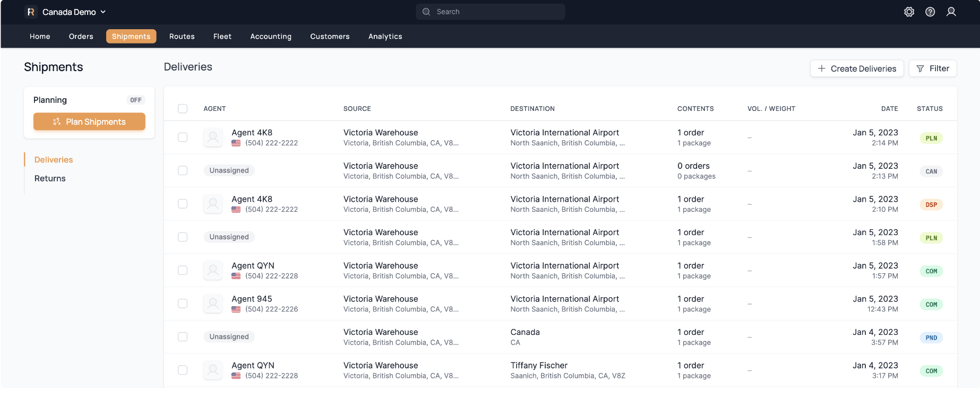
Task: Click the help question mark icon
Action: pos(930,12)
